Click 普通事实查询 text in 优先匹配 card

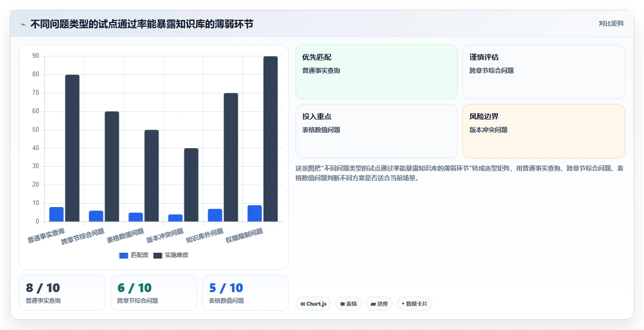pyautogui.click(x=321, y=70)
